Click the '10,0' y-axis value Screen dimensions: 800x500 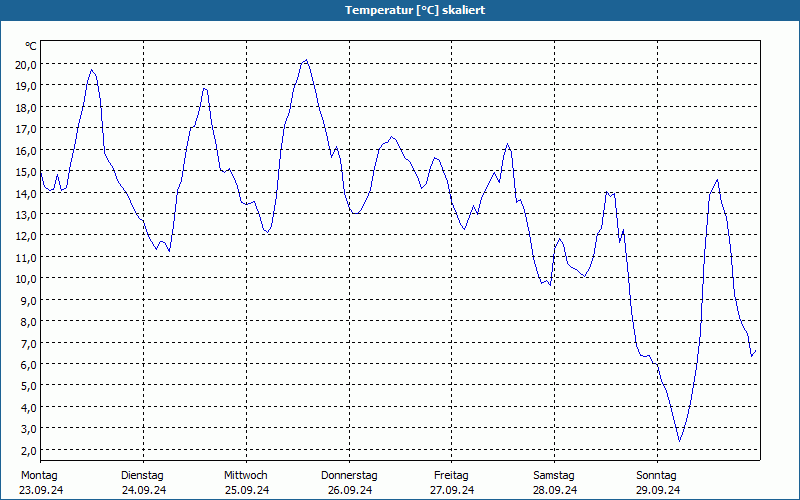(26, 279)
